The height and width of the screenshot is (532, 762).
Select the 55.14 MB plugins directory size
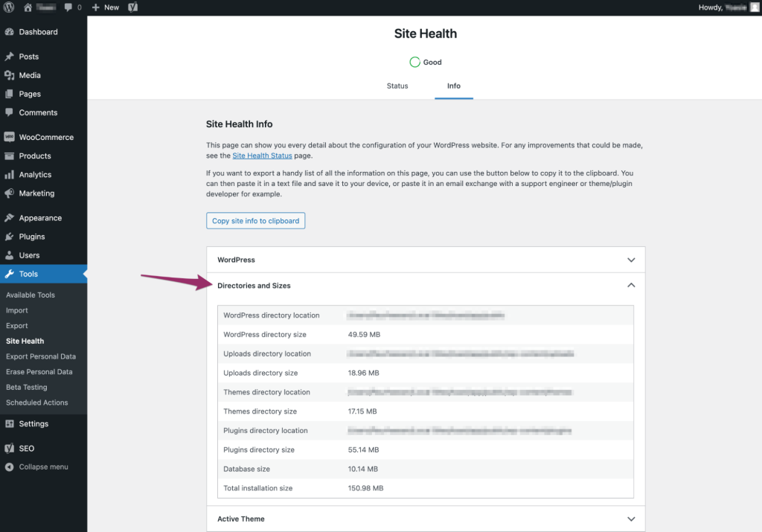[363, 449]
